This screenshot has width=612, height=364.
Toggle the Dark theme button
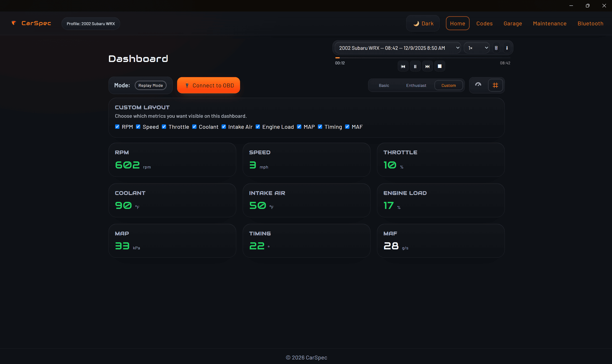pyautogui.click(x=423, y=23)
